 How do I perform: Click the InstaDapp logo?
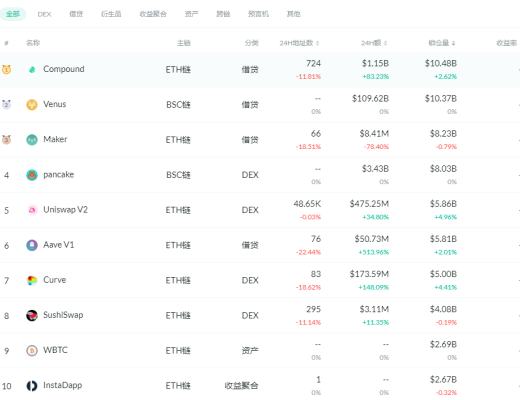click(32, 386)
